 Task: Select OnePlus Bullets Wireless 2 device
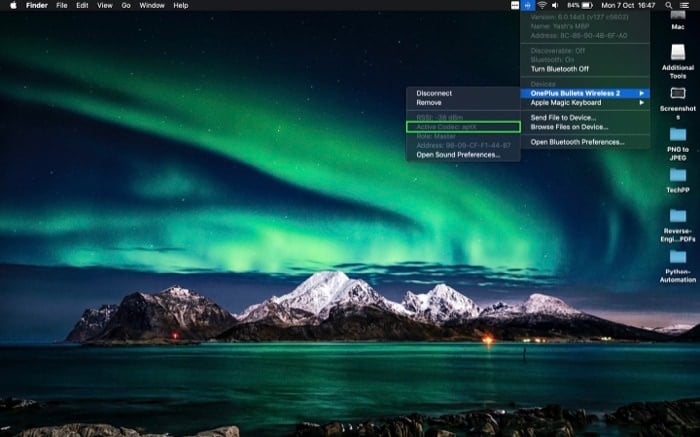585,93
